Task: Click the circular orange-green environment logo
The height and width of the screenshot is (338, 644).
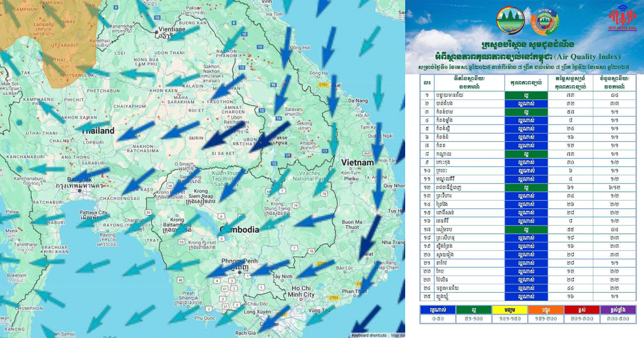Action: coord(544,21)
